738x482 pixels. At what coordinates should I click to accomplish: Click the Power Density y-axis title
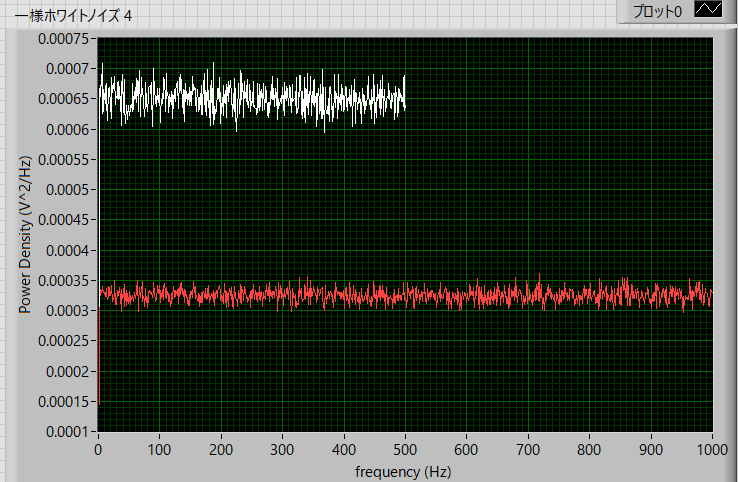coord(26,235)
